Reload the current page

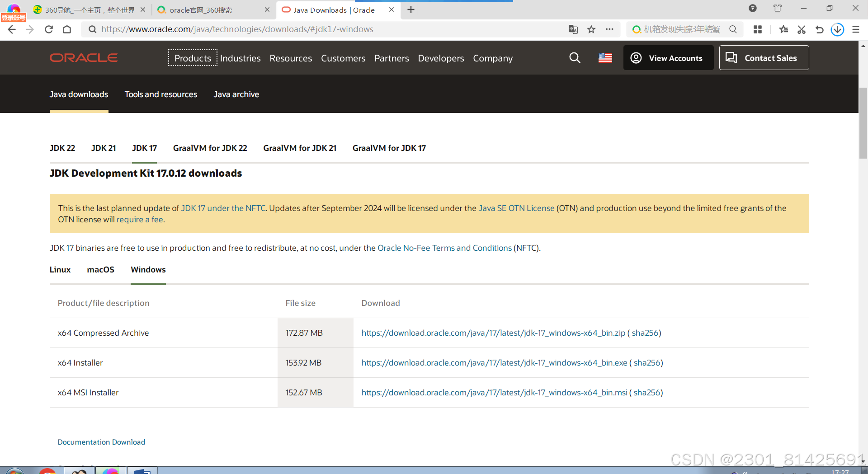pyautogui.click(x=49, y=29)
